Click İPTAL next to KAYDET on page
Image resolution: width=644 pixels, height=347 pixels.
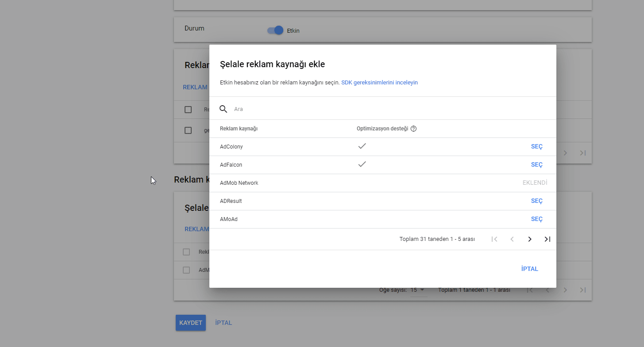click(224, 323)
